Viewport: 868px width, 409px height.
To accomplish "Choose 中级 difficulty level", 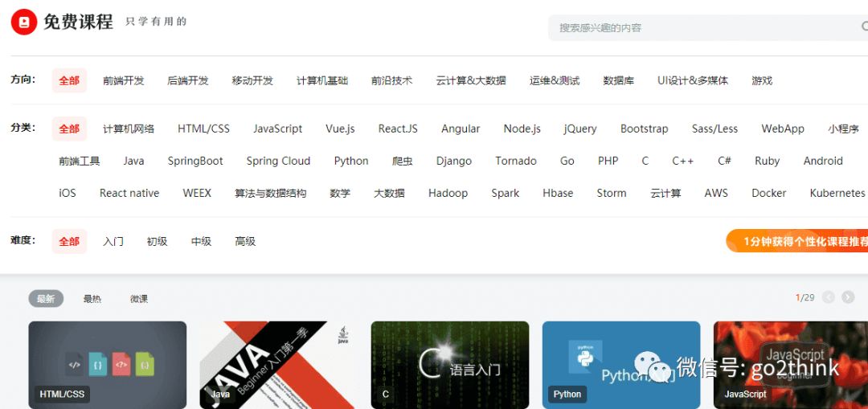I will 202,241.
